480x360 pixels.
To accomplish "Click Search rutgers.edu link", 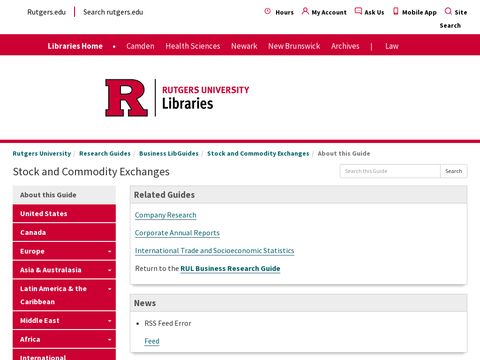I will [113, 12].
